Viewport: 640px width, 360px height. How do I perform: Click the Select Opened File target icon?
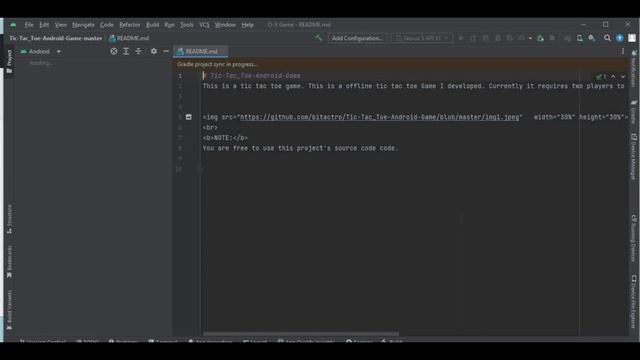click(114, 51)
